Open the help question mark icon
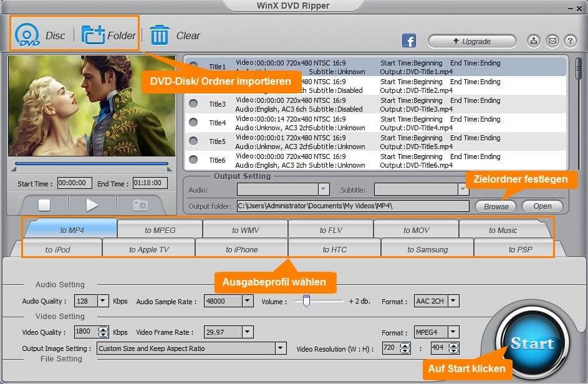The width and height of the screenshot is (588, 384). pyautogui.click(x=571, y=41)
